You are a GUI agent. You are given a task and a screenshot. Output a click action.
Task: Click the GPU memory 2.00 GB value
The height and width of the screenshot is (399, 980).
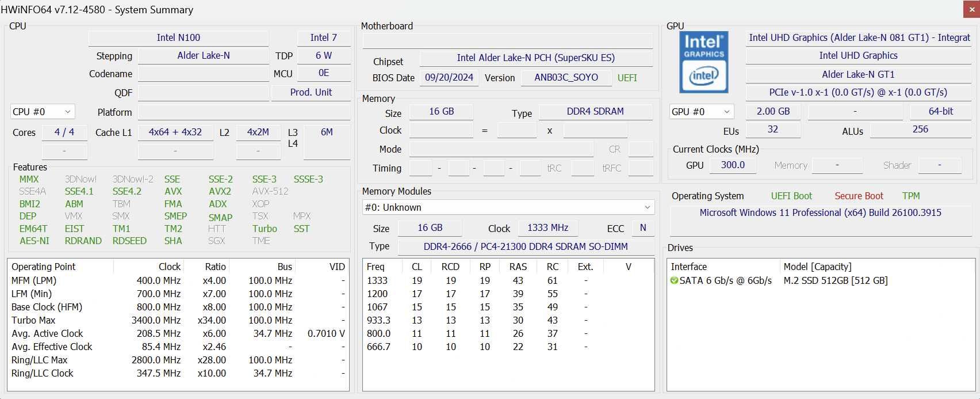(773, 111)
